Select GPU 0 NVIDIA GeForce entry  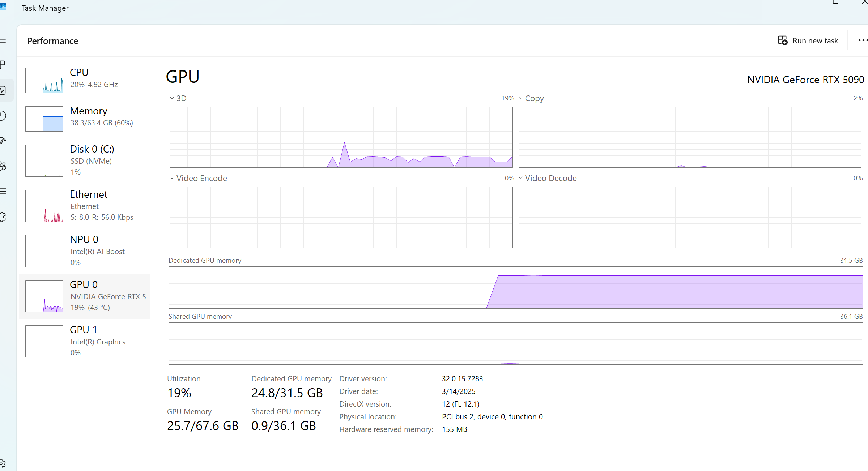click(x=84, y=296)
